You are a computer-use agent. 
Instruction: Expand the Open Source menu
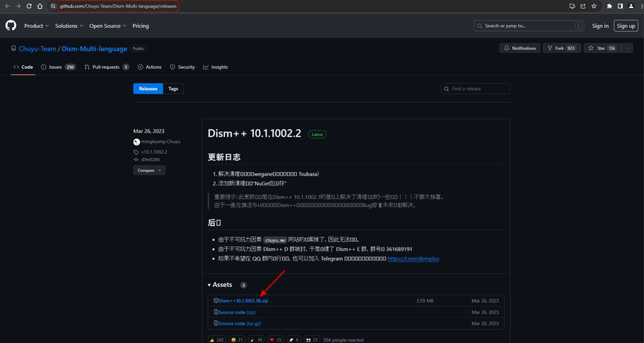(108, 26)
